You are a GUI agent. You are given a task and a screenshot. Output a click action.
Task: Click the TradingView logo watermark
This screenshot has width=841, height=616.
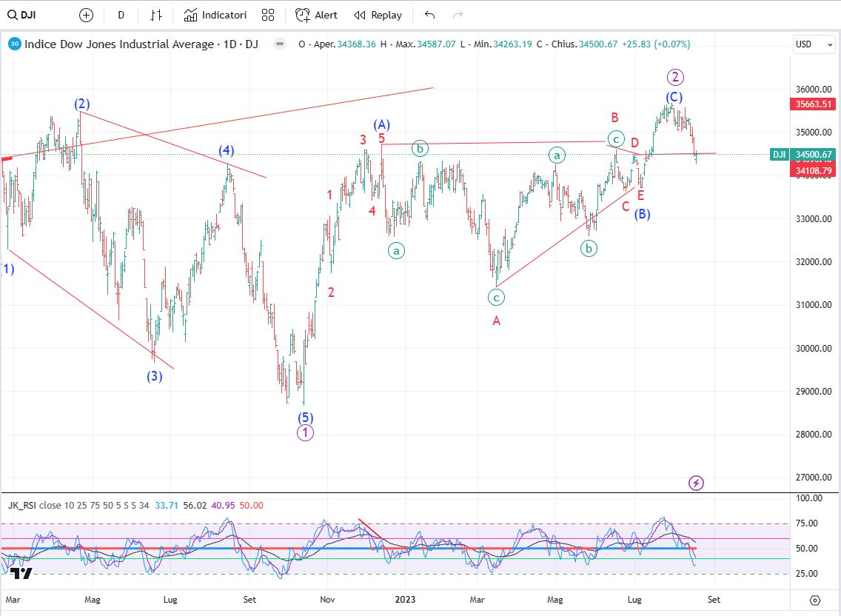21,574
